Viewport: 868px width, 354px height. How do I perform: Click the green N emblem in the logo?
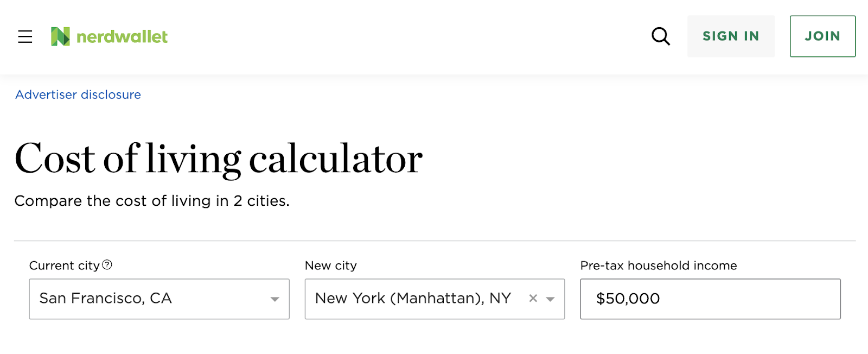(x=60, y=36)
